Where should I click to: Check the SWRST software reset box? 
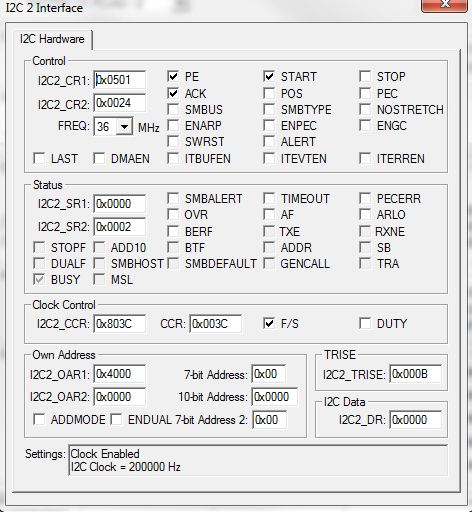click(x=173, y=141)
